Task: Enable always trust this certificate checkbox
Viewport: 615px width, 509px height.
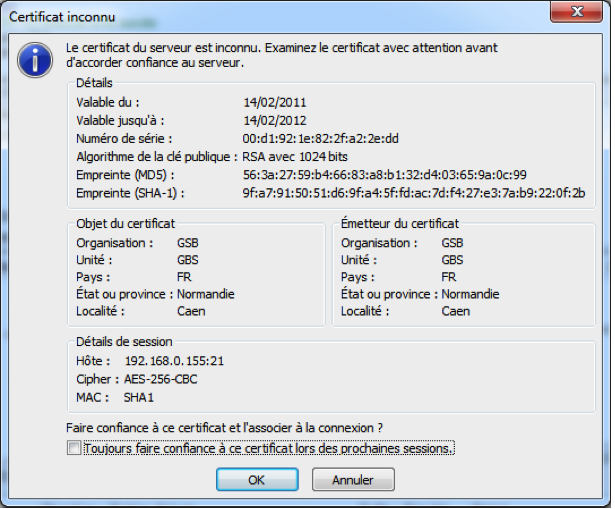Action: 73,449
